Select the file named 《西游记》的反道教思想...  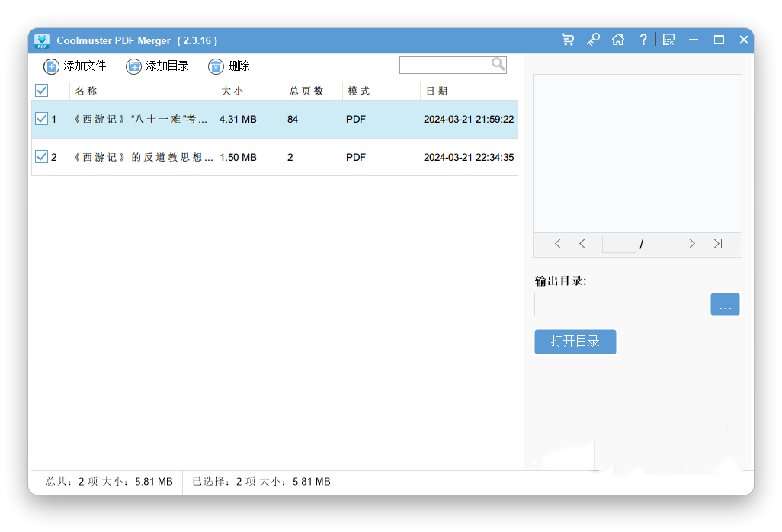pos(143,157)
